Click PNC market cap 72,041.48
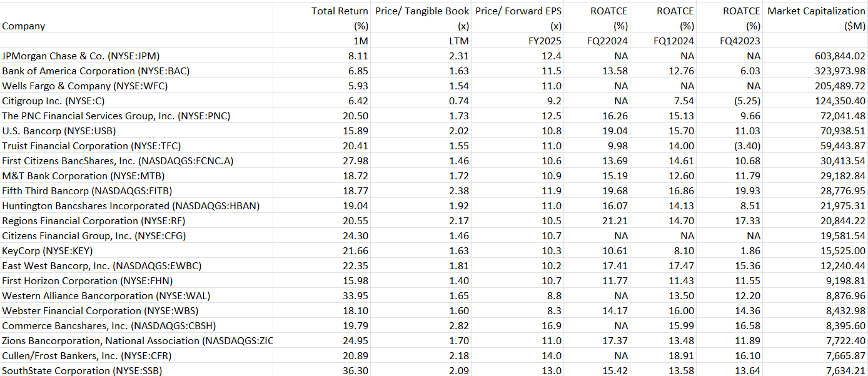This screenshot has width=868, height=376. (816, 116)
